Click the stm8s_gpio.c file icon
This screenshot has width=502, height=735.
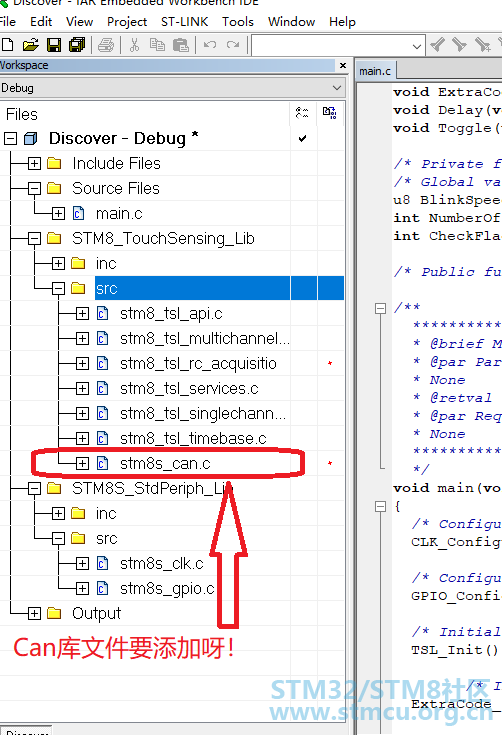(x=103, y=588)
